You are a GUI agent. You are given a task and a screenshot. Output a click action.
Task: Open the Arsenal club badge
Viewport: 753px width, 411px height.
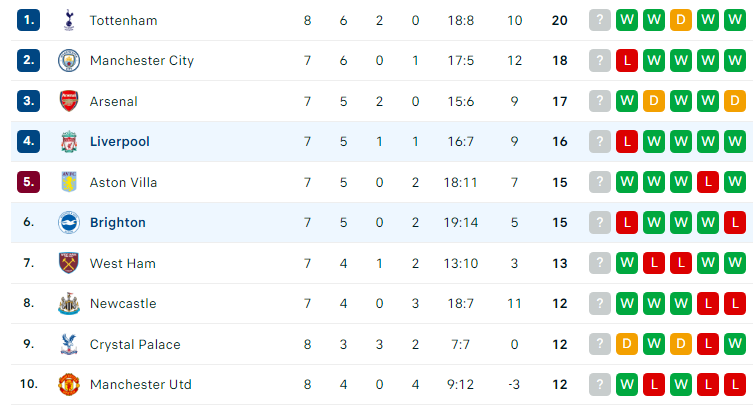69,101
